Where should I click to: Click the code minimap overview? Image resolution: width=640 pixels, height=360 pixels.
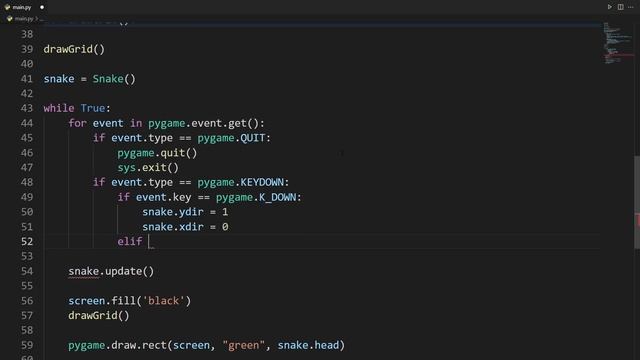[x=618, y=43]
